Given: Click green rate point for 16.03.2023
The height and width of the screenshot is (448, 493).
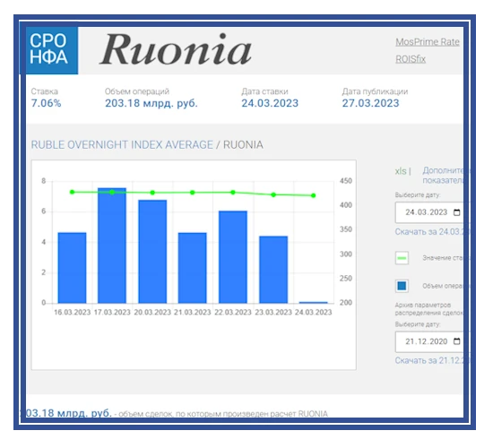Looking at the screenshot, I should coord(72,192).
